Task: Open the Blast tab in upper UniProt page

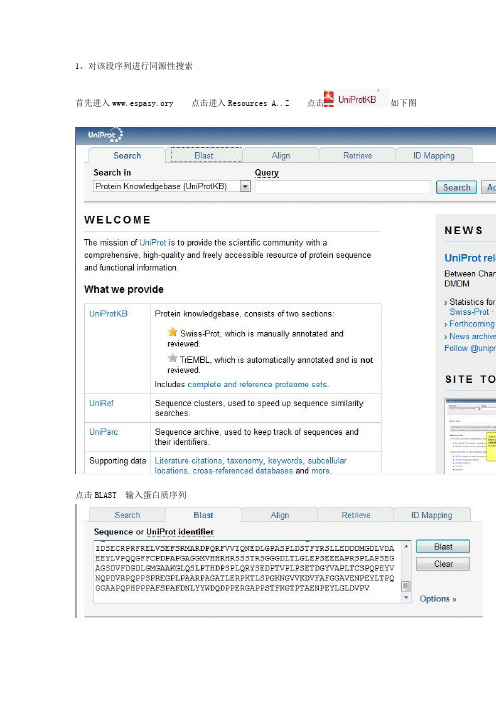Action: coord(204,155)
